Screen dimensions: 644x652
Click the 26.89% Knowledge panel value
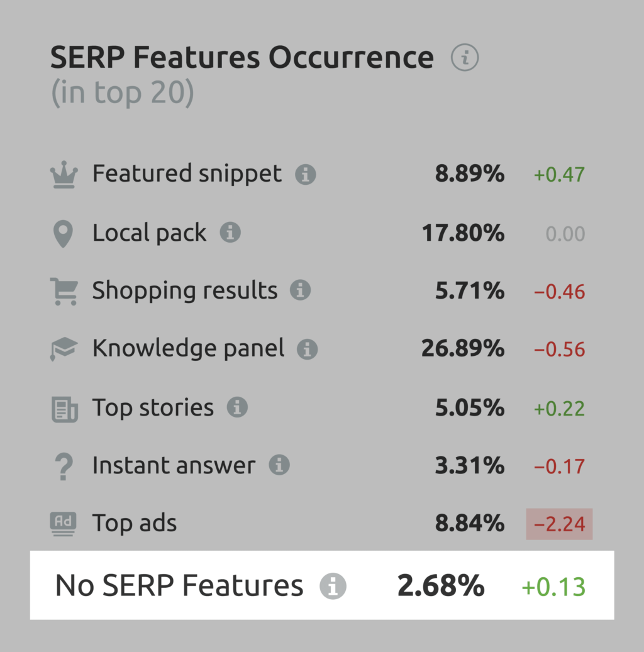click(x=463, y=349)
